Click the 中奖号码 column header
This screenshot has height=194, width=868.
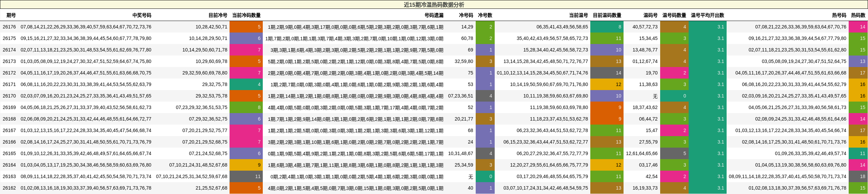tap(142, 15)
